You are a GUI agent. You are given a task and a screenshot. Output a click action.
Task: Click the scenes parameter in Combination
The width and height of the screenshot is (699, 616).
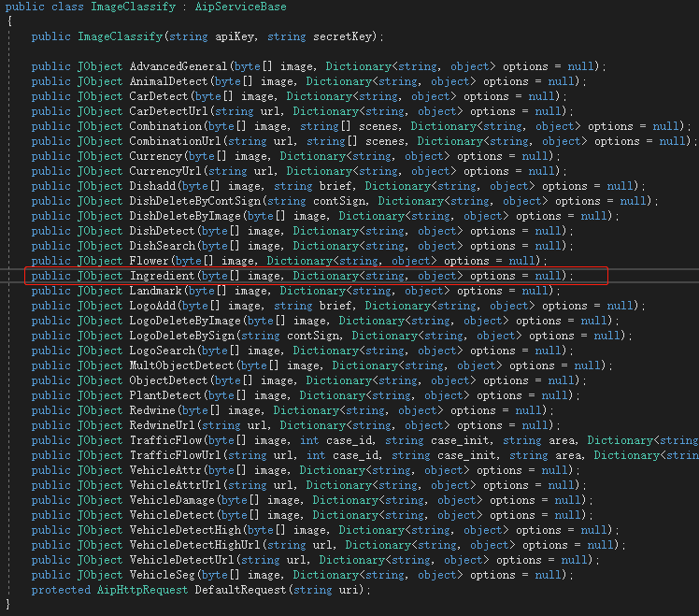coord(378,126)
